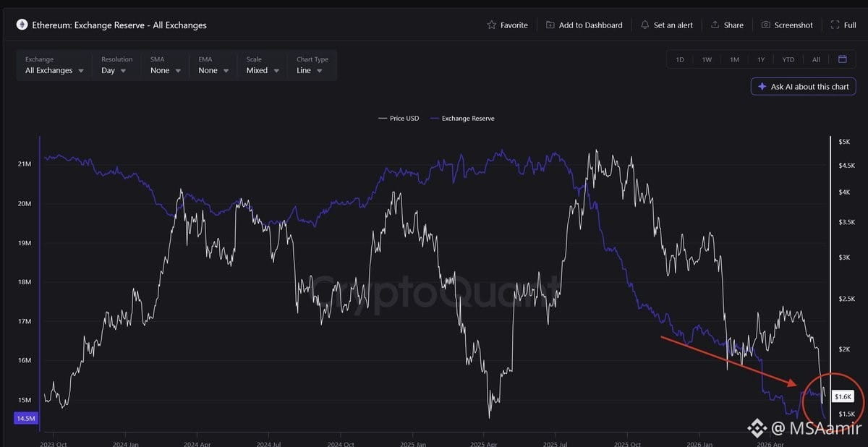Open the Exchange dropdown set to All Exchanges
Image resolution: width=868 pixels, height=447 pixels.
[54, 65]
